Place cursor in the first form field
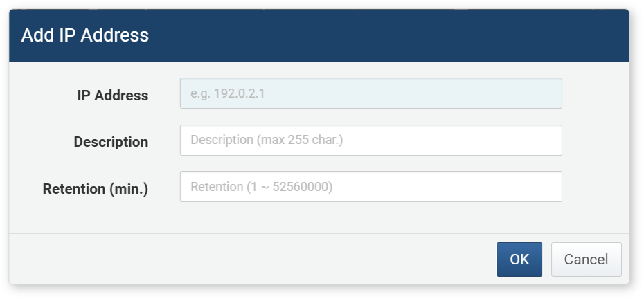Screen dimensions: 644x299 tap(370, 93)
